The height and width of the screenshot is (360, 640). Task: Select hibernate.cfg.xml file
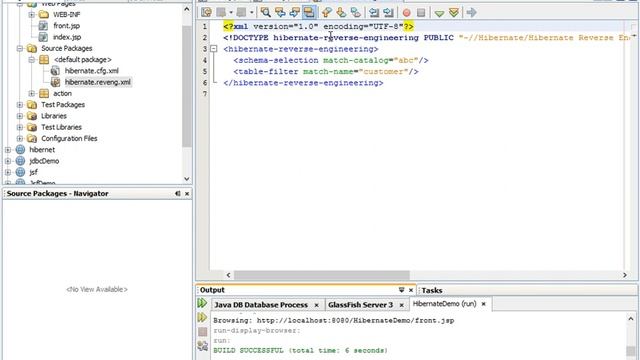(x=92, y=71)
